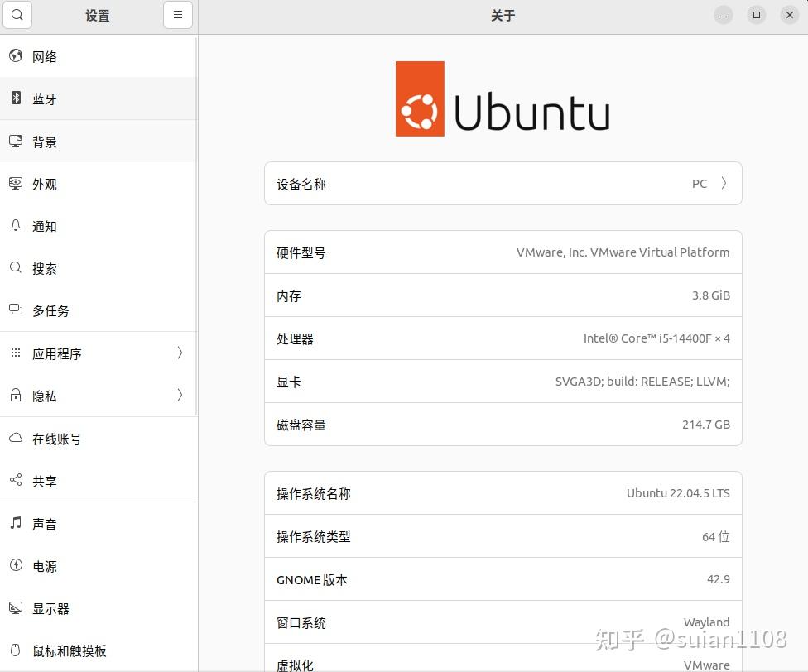This screenshot has height=672, width=808.
Task: Expand the 应用程序 submenu chevron
Action: (x=180, y=353)
